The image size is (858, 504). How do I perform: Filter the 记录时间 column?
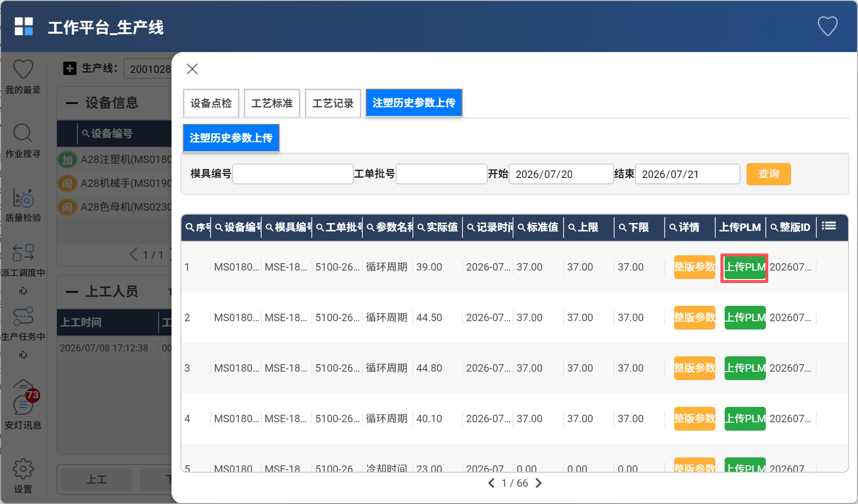pos(471,227)
